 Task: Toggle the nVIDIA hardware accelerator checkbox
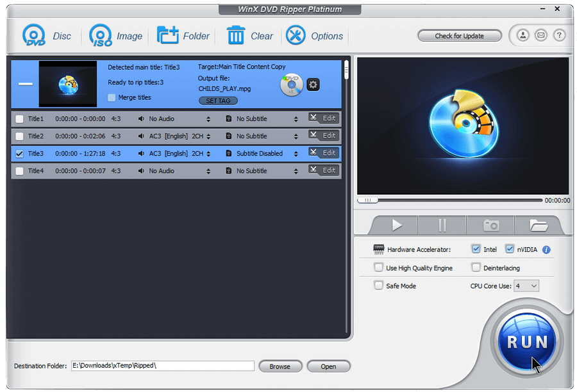pyautogui.click(x=509, y=249)
